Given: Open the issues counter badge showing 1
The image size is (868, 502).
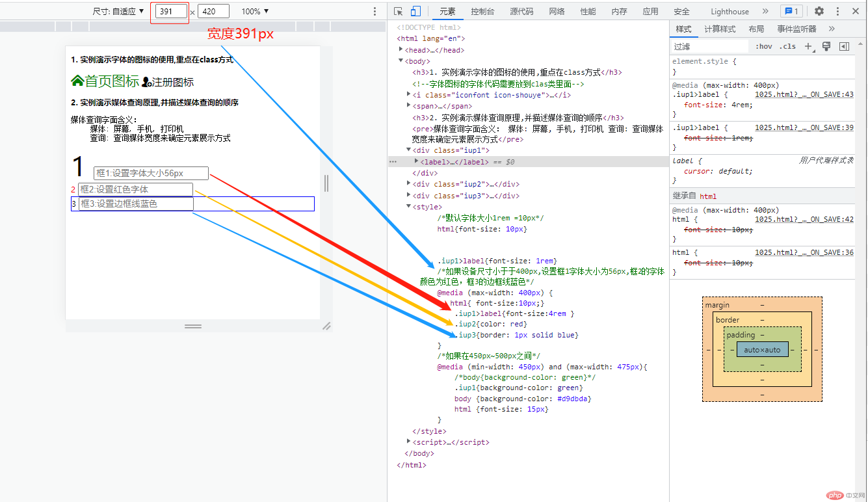Looking at the screenshot, I should 791,11.
